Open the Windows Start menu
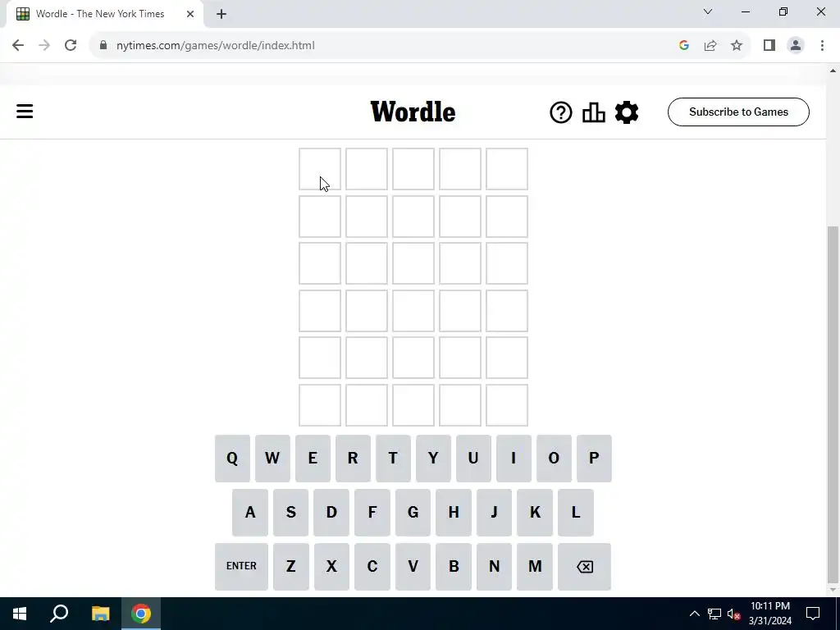 20,614
